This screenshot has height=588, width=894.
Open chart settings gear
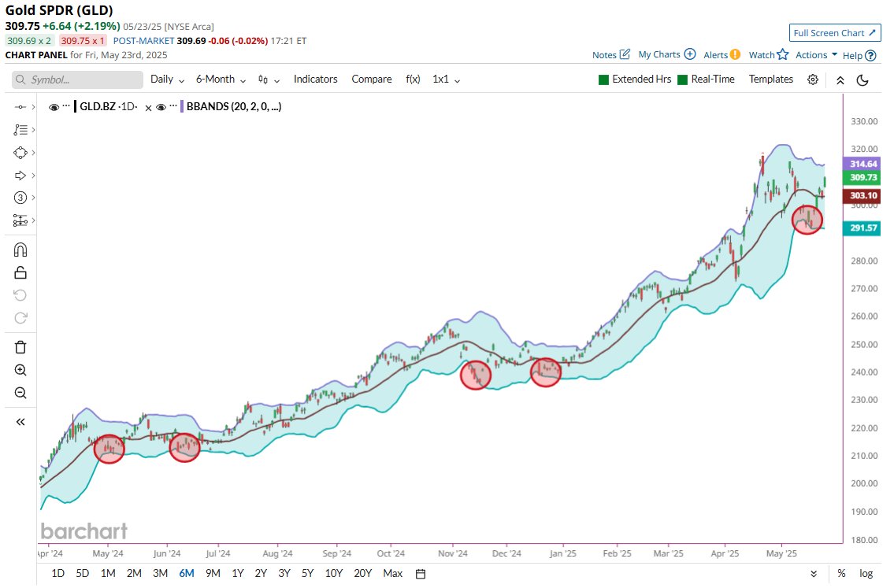(x=813, y=80)
